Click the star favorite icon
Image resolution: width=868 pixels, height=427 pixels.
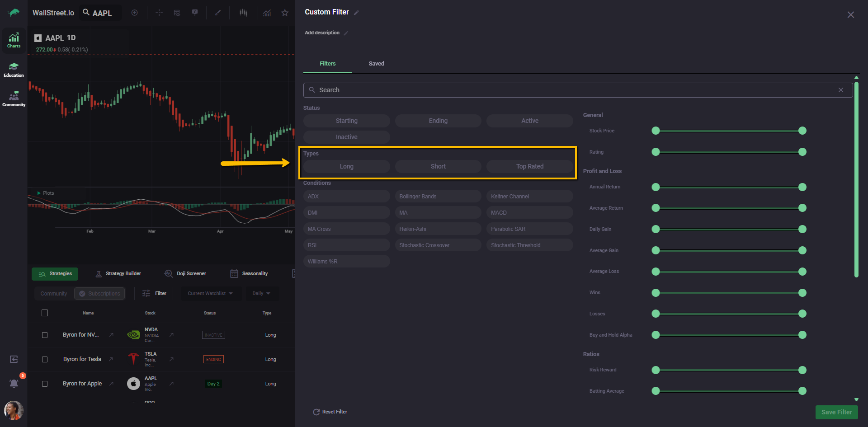[x=285, y=13]
